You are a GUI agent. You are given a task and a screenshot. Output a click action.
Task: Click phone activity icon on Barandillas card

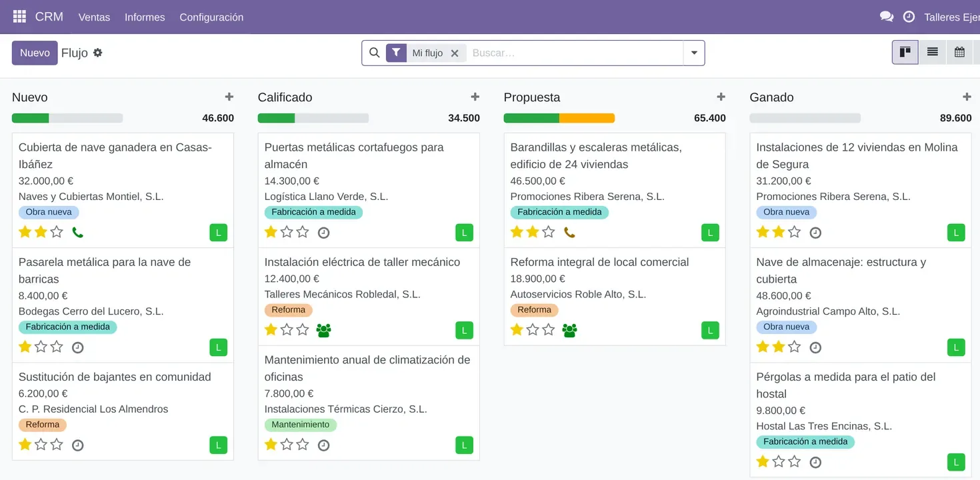(569, 233)
